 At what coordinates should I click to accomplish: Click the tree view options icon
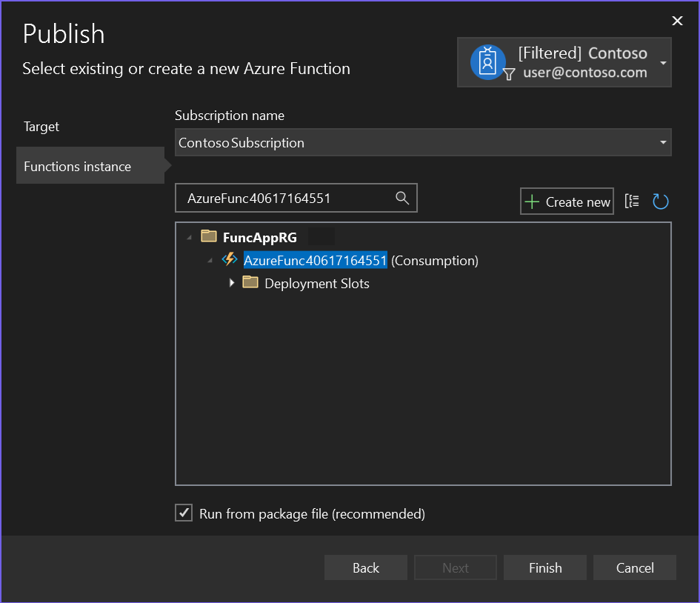point(632,201)
